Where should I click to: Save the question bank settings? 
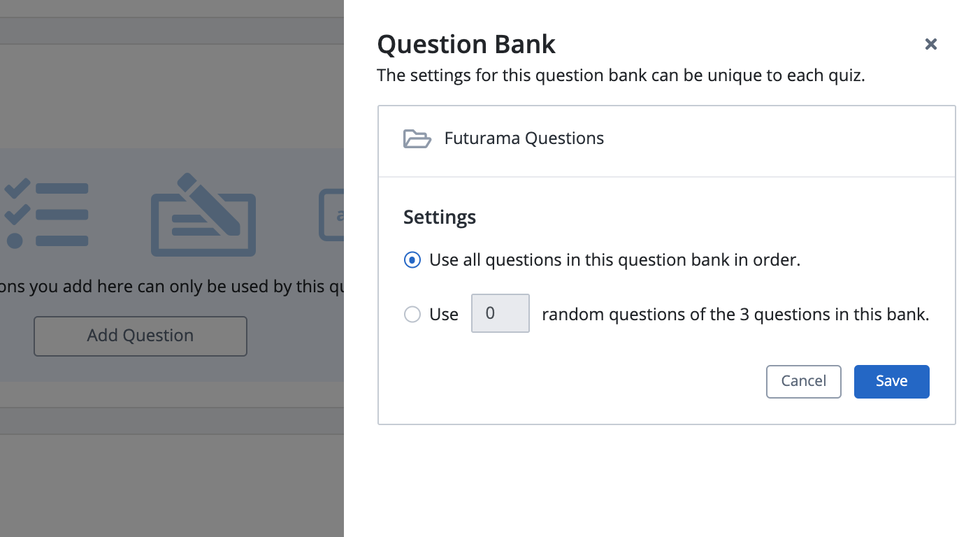(891, 381)
